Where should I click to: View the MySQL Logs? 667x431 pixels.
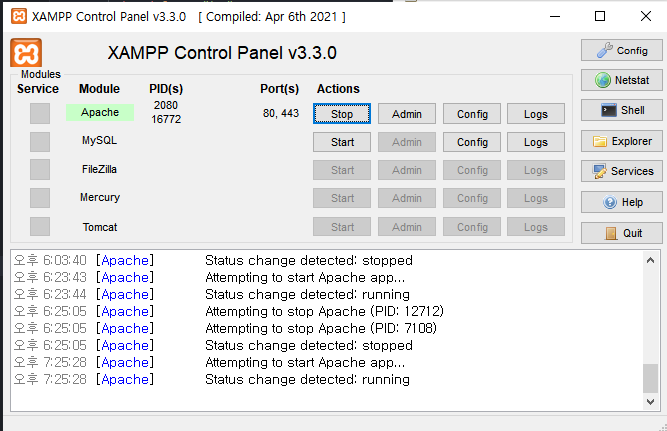click(536, 142)
